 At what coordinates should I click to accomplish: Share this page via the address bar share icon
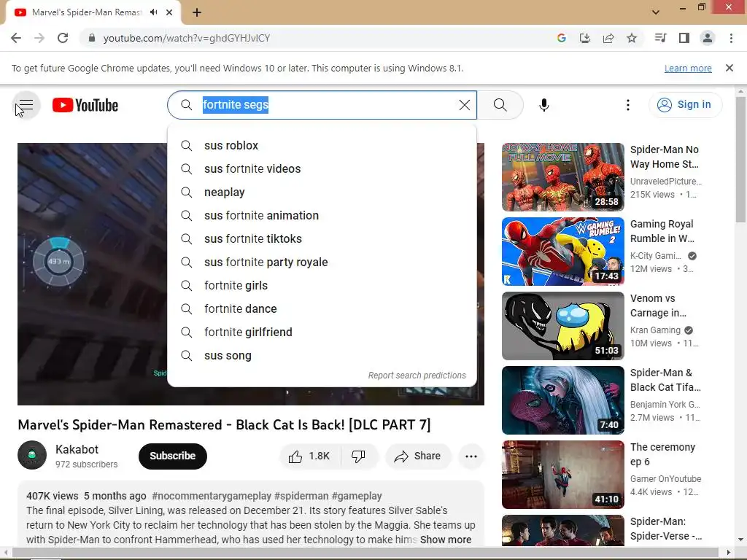click(x=608, y=38)
